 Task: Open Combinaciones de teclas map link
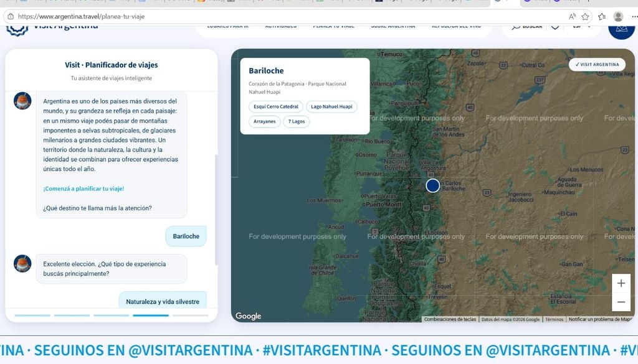(x=450, y=319)
